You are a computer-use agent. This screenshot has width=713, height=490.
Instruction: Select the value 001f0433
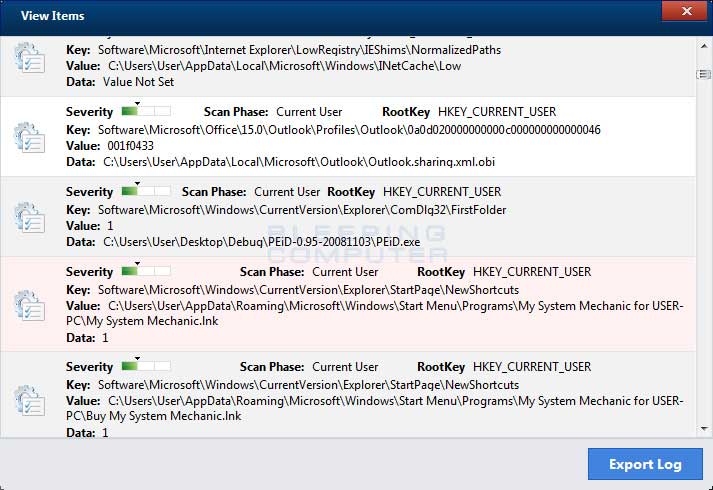click(131, 146)
